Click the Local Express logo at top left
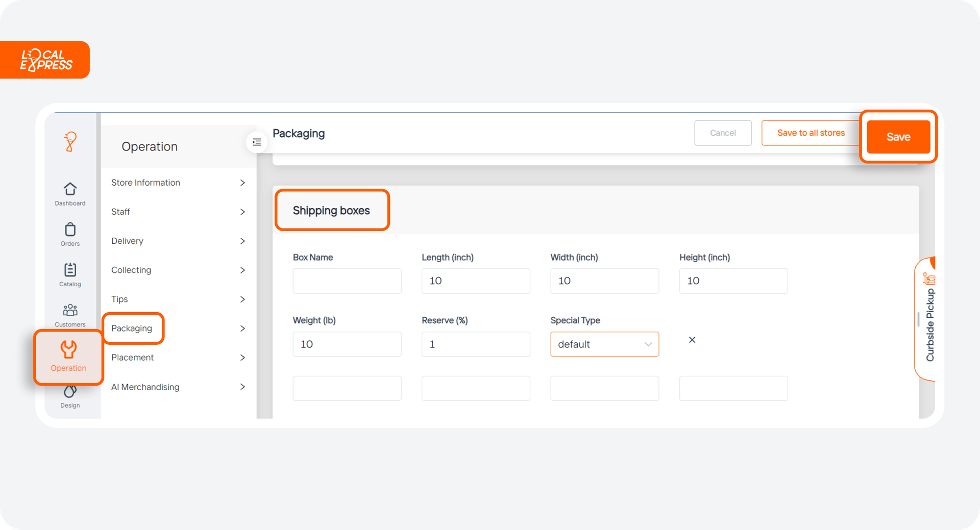980x530 pixels. (45, 60)
